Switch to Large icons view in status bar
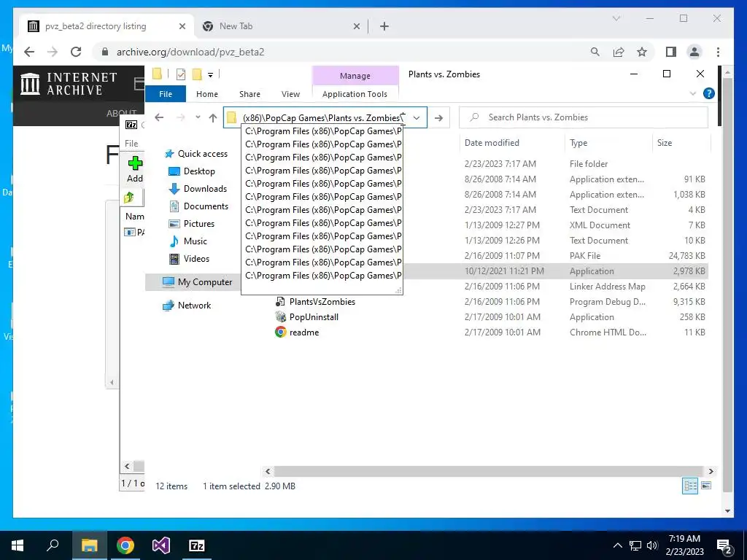747x560 pixels. coord(706,486)
